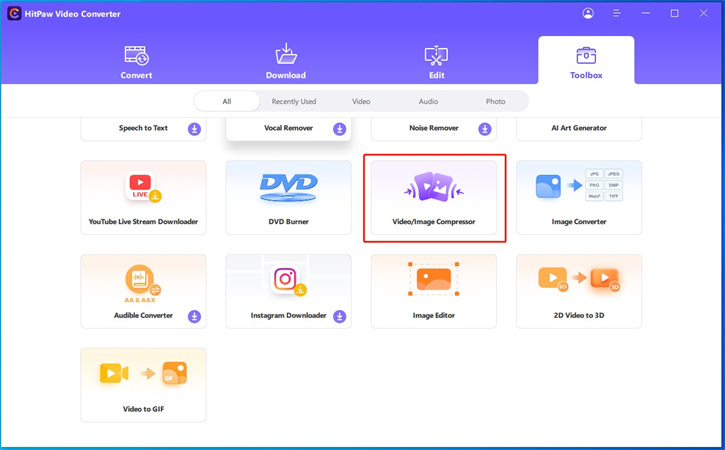Open the hamburger menu icon
The height and width of the screenshot is (450, 725).
(616, 13)
